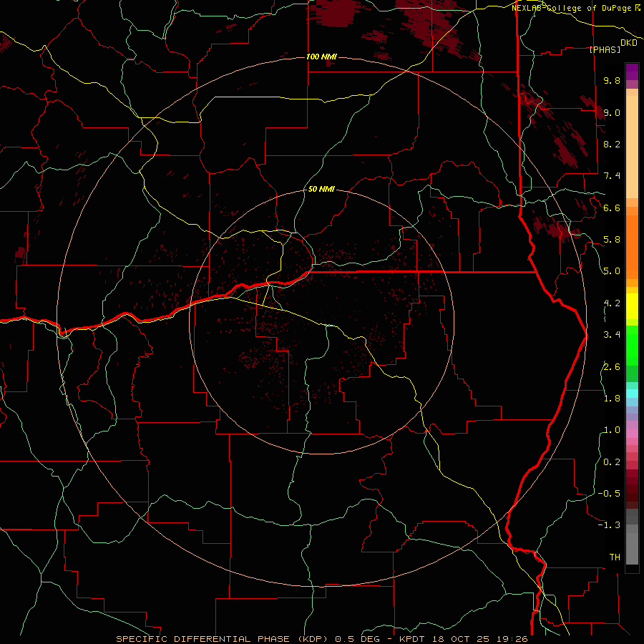Click the 8.2 value on color scale
This screenshot has height=644, width=644.
pos(612,144)
